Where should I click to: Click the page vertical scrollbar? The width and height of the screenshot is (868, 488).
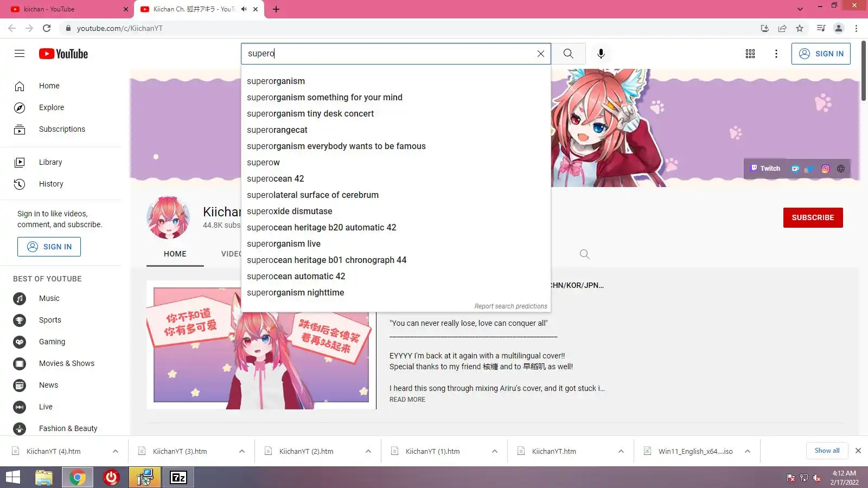click(864, 70)
